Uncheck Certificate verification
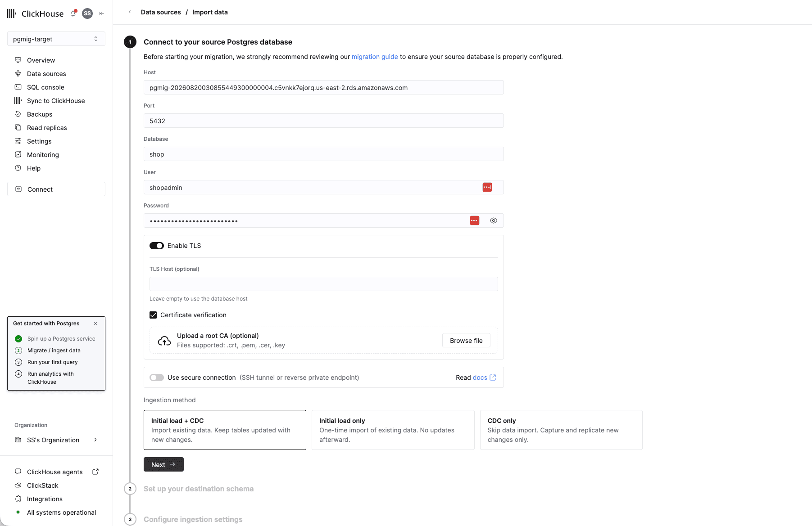 [x=153, y=315]
